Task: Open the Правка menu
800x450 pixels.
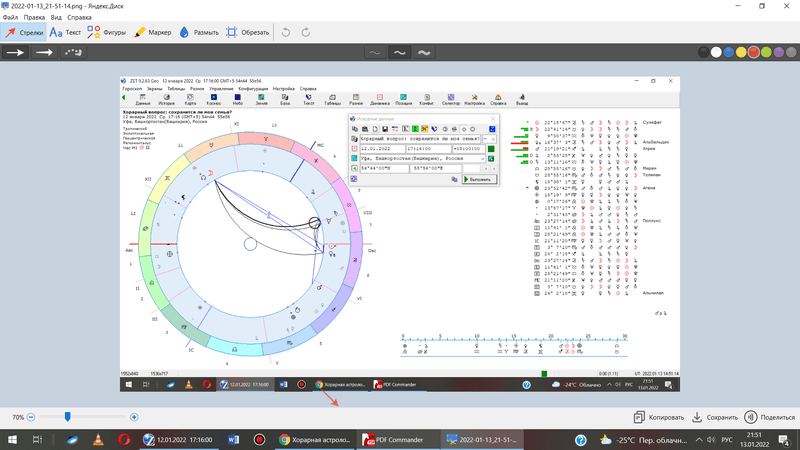Action: tap(34, 18)
